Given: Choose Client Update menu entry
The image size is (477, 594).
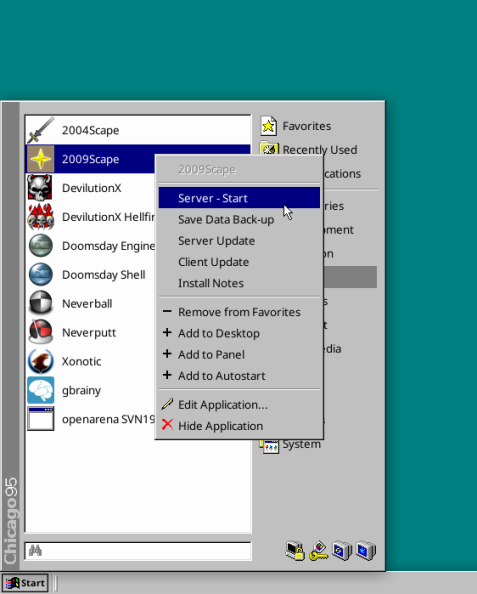Looking at the screenshot, I should click(x=239, y=262).
